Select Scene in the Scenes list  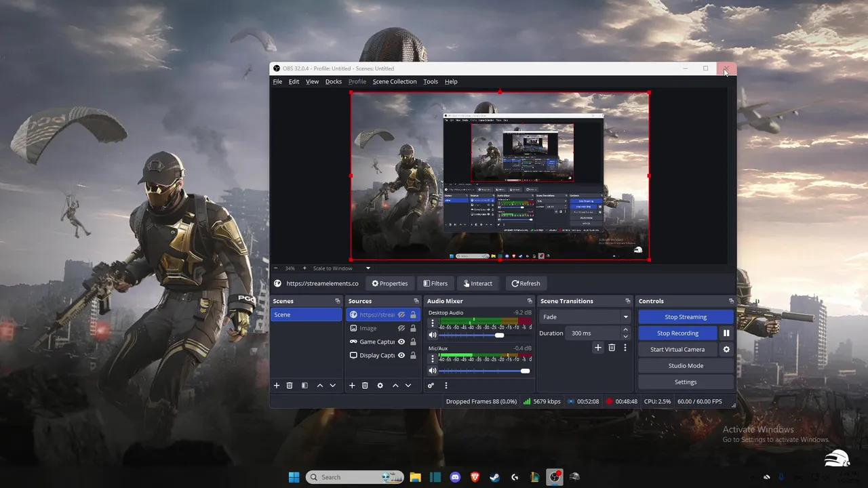(307, 314)
